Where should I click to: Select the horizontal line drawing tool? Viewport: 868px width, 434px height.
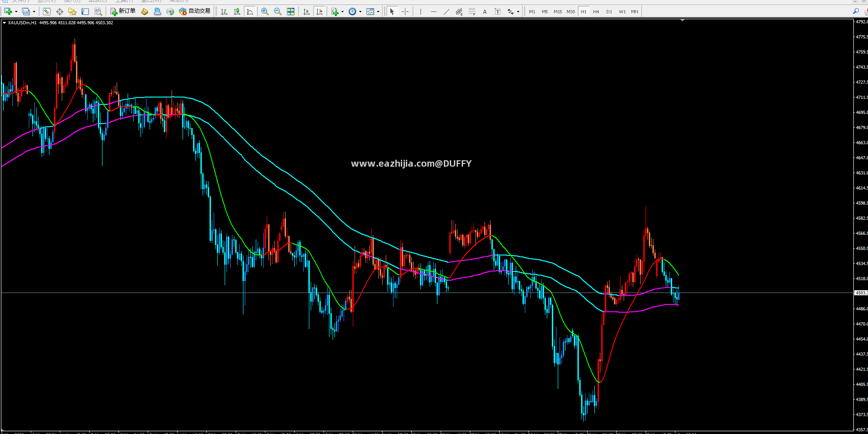(433, 11)
